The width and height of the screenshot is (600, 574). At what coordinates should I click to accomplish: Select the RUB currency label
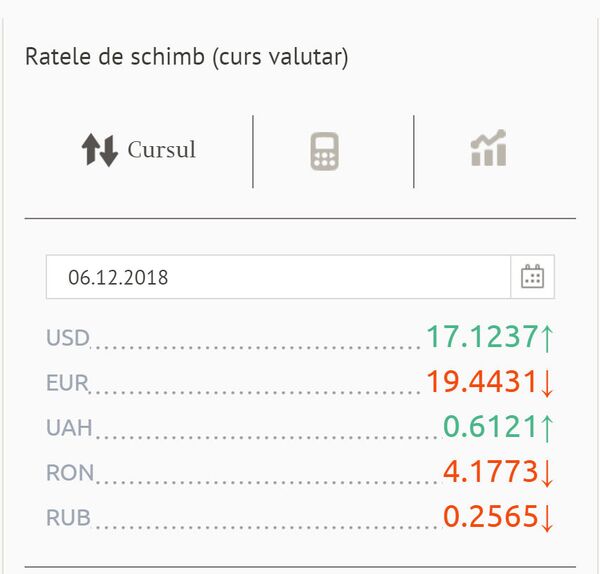tap(69, 518)
